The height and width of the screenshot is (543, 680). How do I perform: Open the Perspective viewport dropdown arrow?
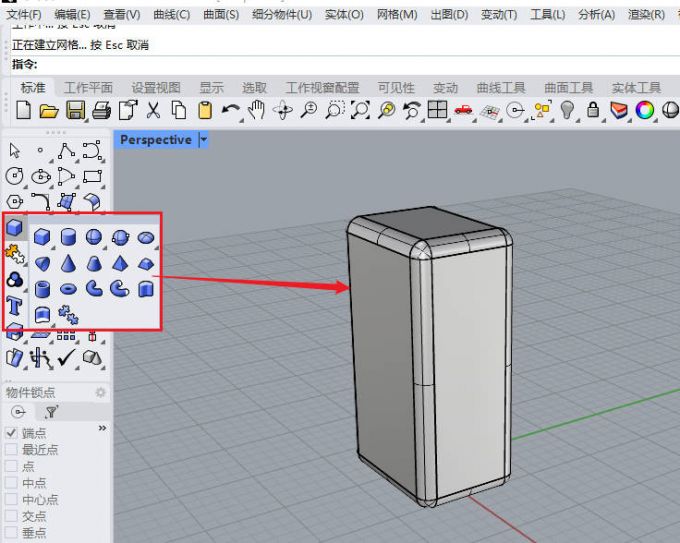tap(204, 140)
